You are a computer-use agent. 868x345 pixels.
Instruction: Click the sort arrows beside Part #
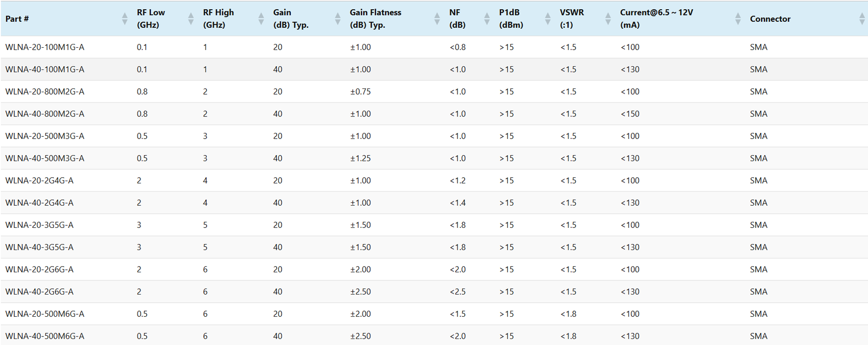(x=125, y=19)
